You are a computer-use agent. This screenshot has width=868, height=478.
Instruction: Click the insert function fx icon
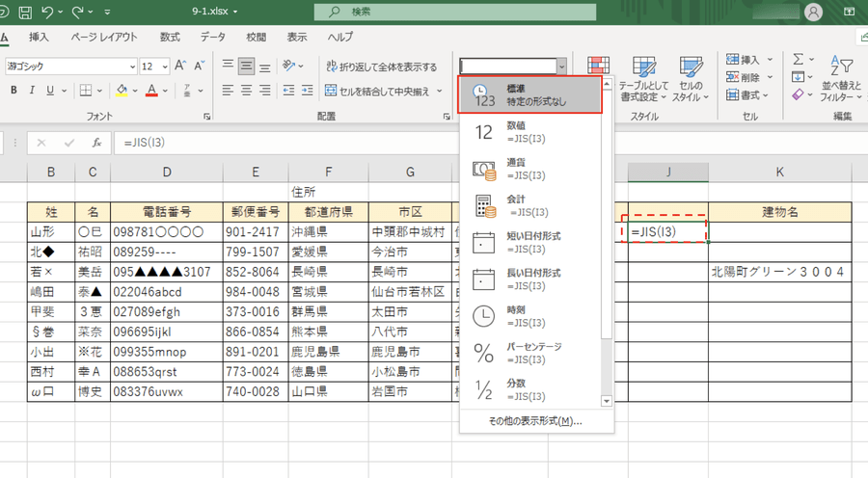pyautogui.click(x=96, y=143)
